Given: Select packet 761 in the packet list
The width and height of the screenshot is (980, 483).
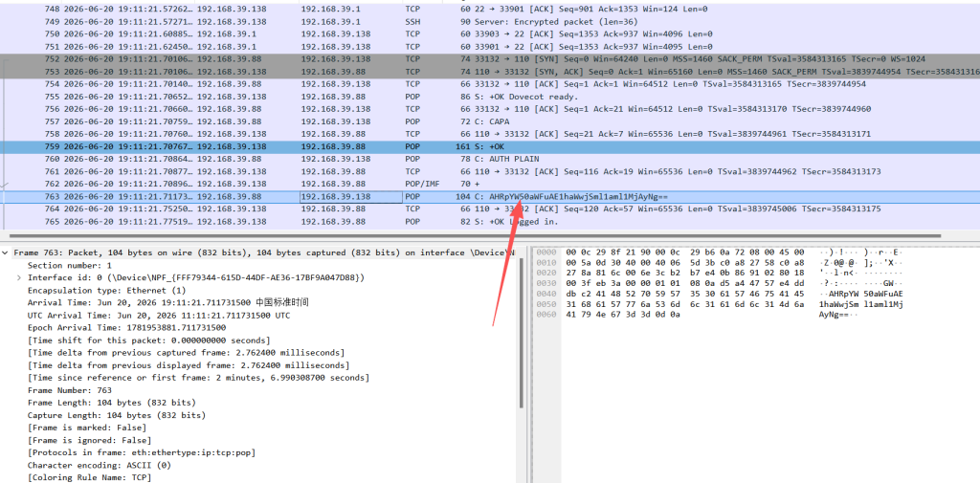Looking at the screenshot, I should tap(490, 172).
